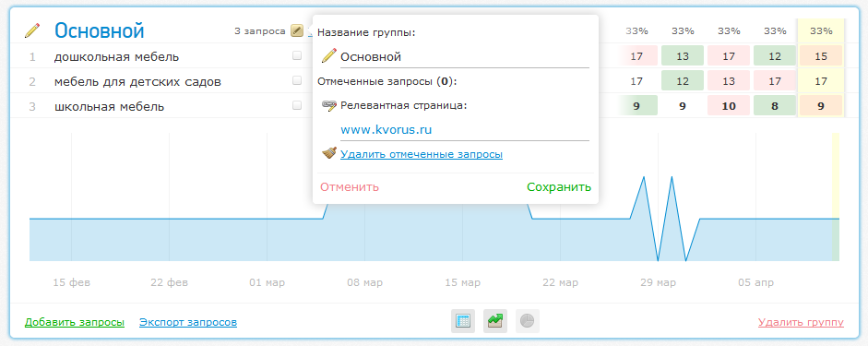
Task: Click the 05 апр date on chart axis
Action: (755, 283)
